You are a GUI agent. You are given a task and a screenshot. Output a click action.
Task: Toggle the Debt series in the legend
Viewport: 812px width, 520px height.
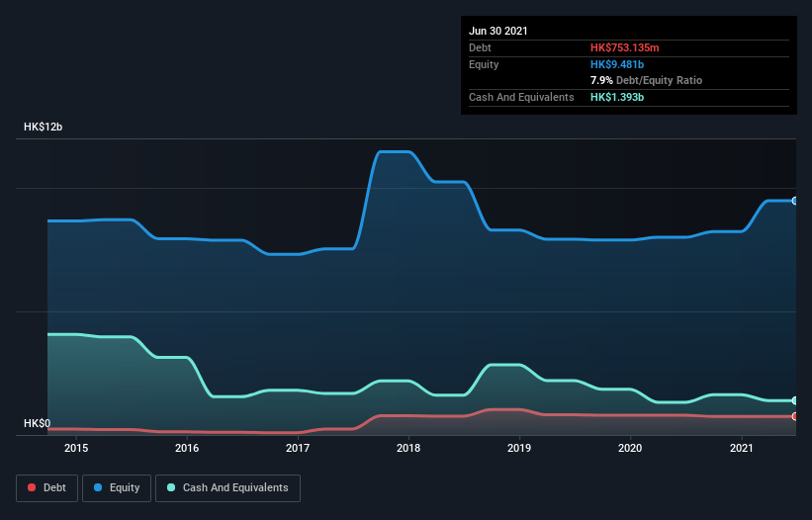point(46,488)
